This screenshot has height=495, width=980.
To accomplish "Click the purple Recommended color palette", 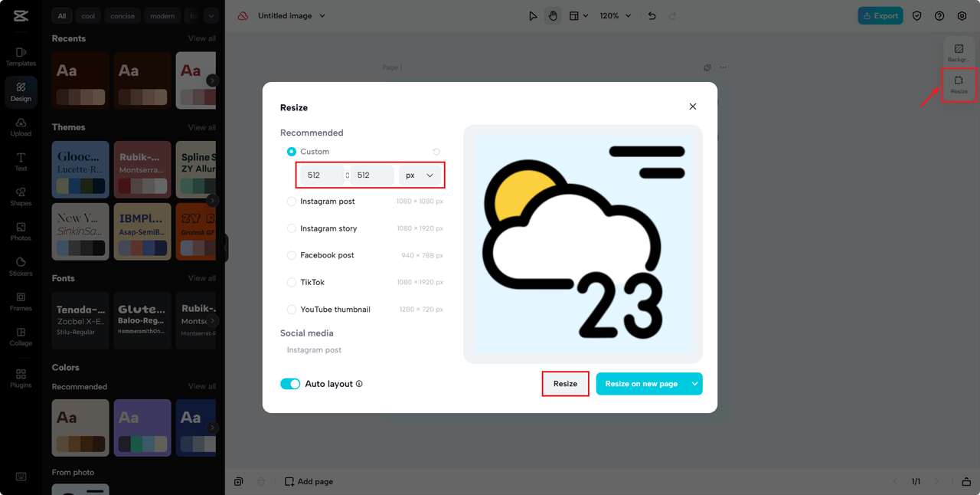I will (x=142, y=428).
